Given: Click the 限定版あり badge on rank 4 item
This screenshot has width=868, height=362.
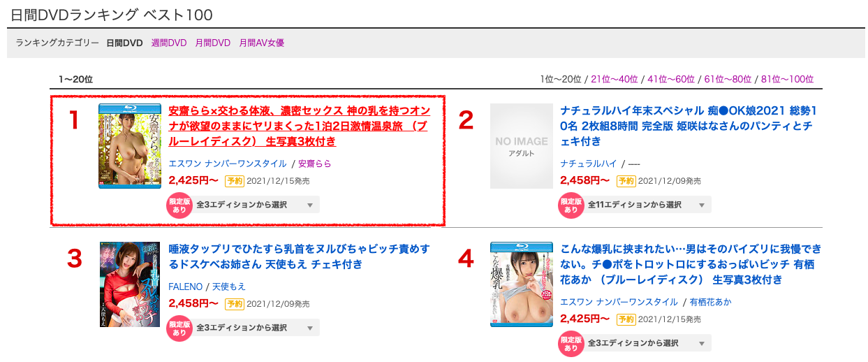Looking at the screenshot, I should coord(571,343).
